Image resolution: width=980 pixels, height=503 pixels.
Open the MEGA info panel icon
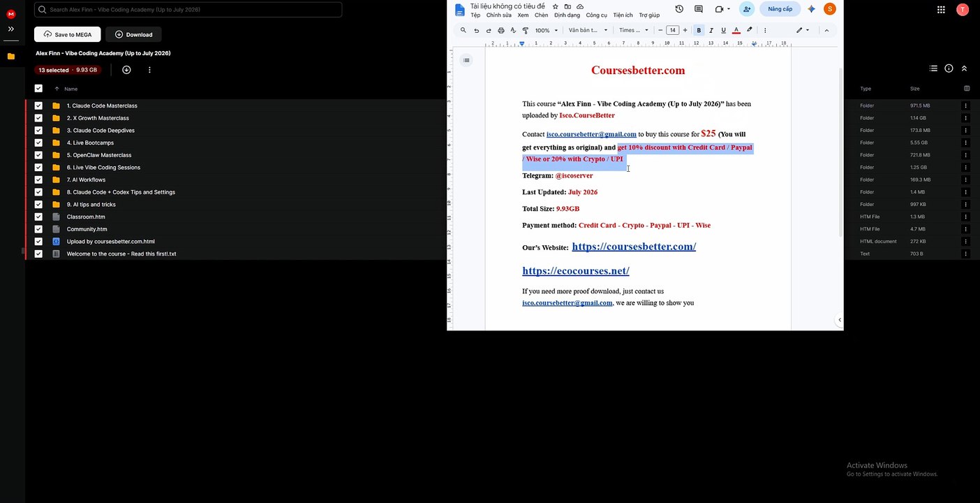click(949, 68)
